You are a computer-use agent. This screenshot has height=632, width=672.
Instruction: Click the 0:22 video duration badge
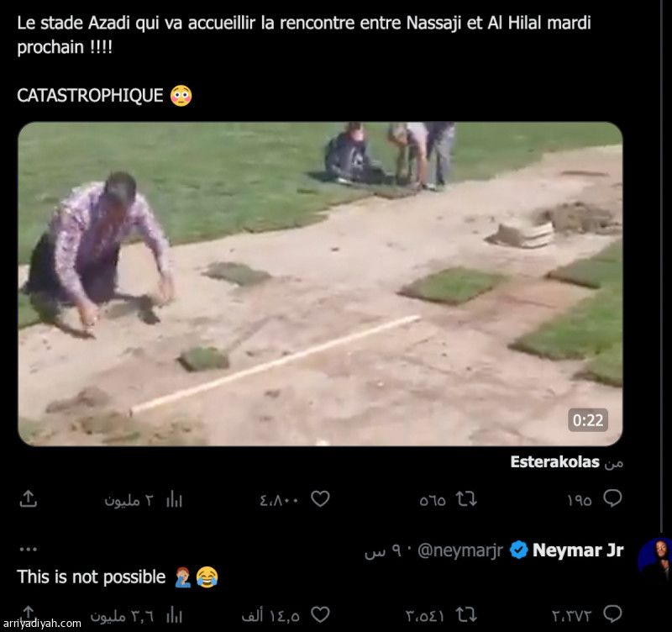tap(587, 420)
